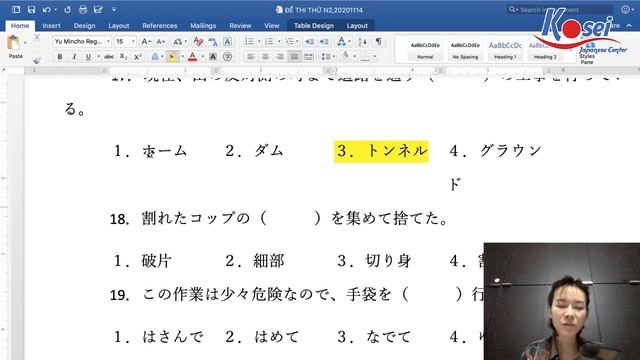Open the Asian layout text direction icon
The height and width of the screenshot is (360, 640).
tap(342, 42)
